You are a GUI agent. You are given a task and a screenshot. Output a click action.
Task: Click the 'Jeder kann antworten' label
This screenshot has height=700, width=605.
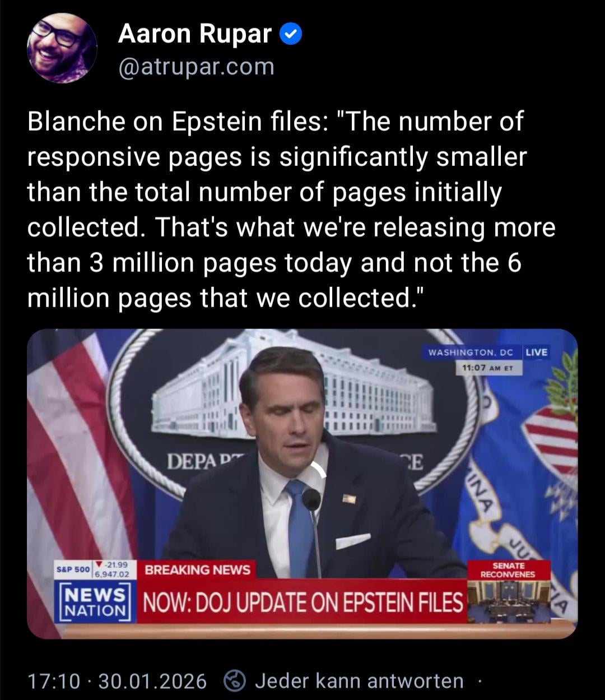[359, 681]
